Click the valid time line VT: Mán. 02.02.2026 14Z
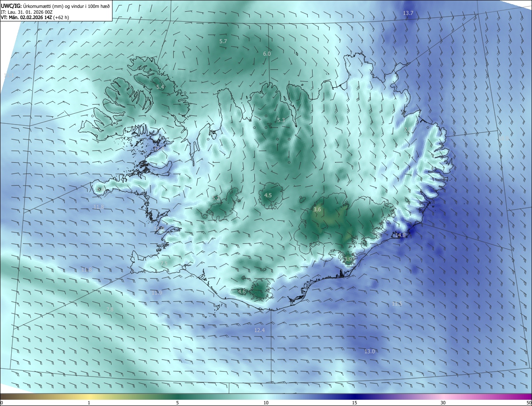Viewport: 532px width, 406px height. (35, 17)
